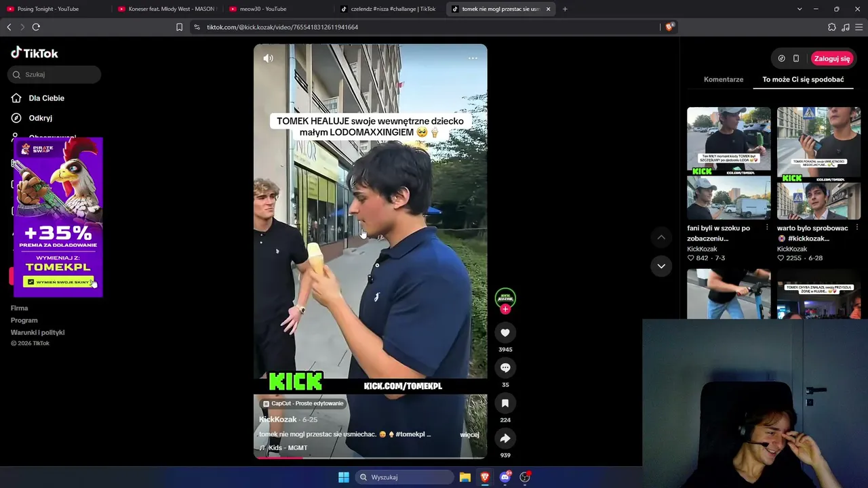Close the 'tomek nie mogl przestac' tab
This screenshot has height=488, width=868.
[x=548, y=9]
